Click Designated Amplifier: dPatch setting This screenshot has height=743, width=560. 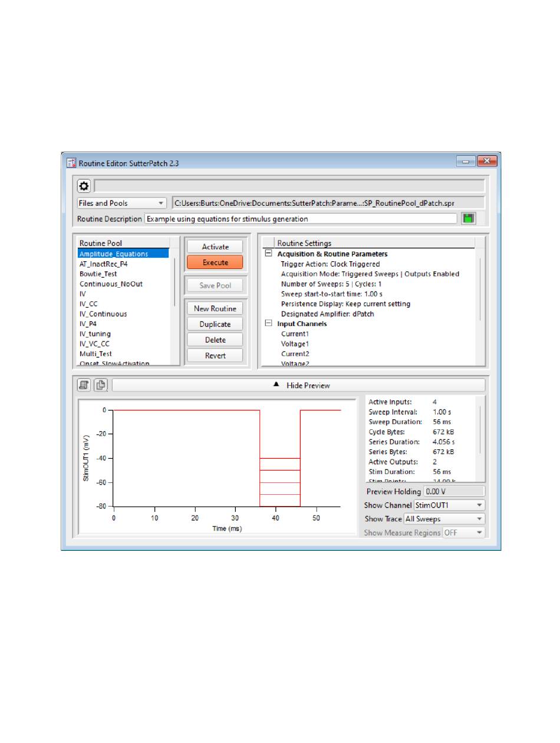pos(328,314)
